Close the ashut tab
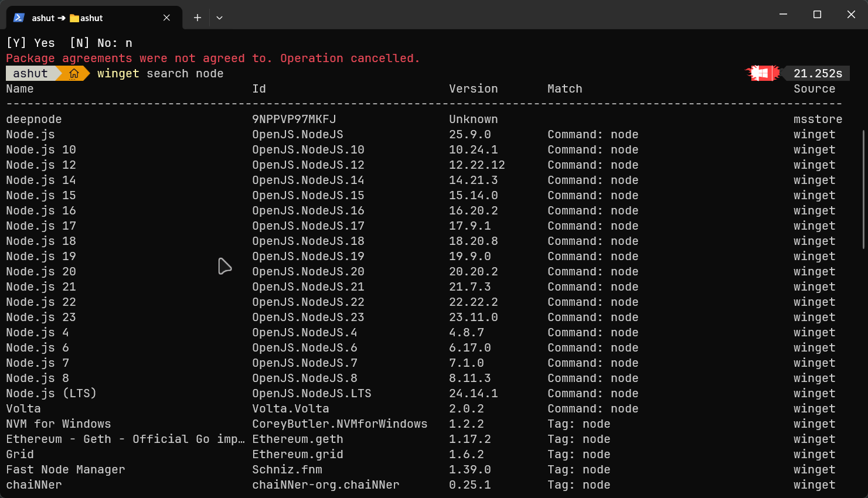This screenshot has height=498, width=868. [166, 18]
